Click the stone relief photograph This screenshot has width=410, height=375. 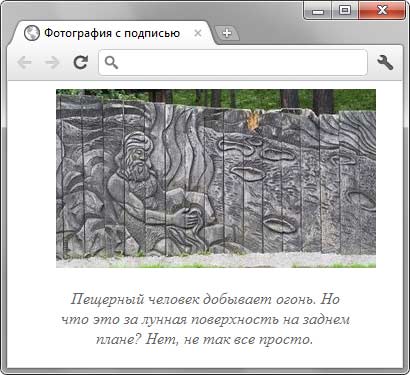216,178
